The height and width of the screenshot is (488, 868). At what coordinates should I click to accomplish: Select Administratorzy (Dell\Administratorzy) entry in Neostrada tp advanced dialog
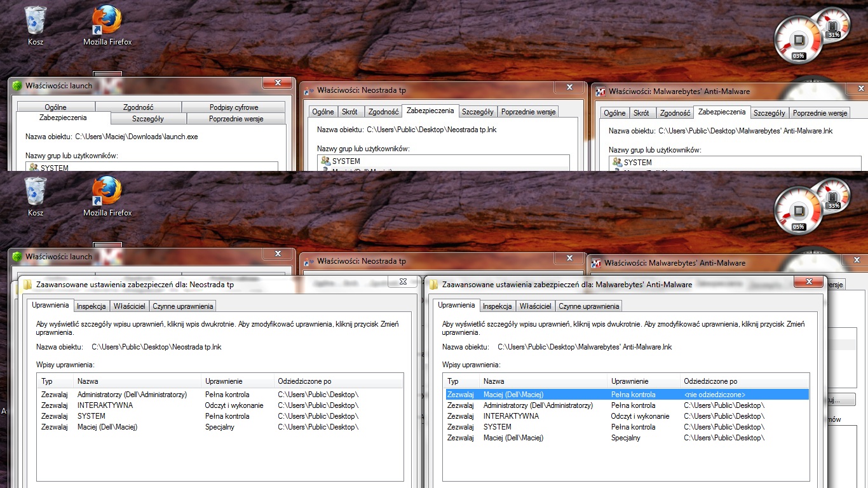(220, 395)
